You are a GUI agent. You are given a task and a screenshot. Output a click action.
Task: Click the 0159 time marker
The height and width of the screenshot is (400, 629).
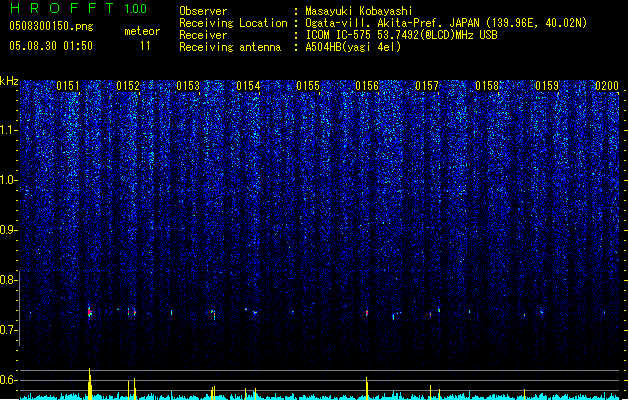tap(547, 86)
